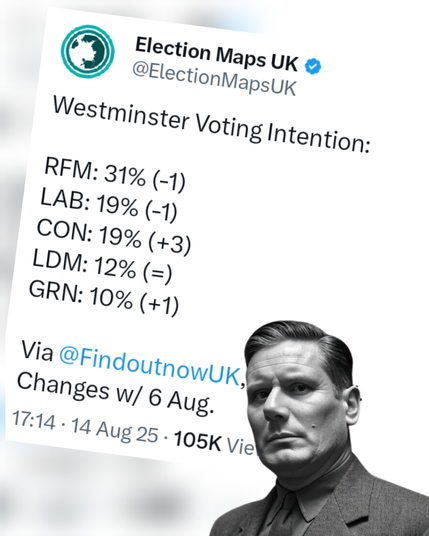
Task: Open the Election Maps UK display name
Action: [216, 55]
